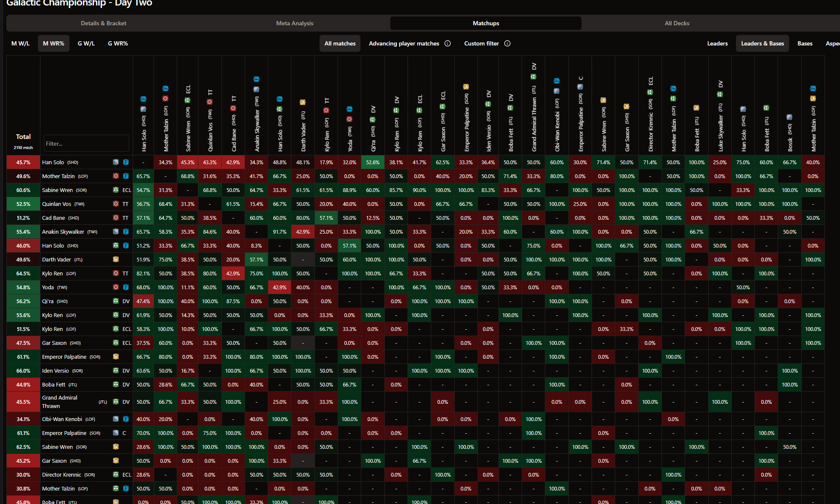840x504 pixels.
Task: Select Advancing player matches filter
Action: pos(404,43)
